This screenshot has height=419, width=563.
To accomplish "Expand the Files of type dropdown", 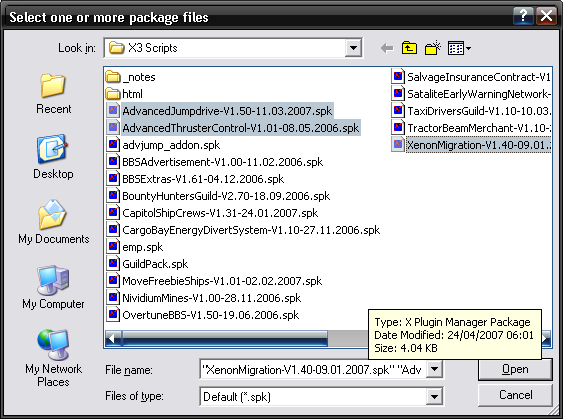I will [x=434, y=396].
